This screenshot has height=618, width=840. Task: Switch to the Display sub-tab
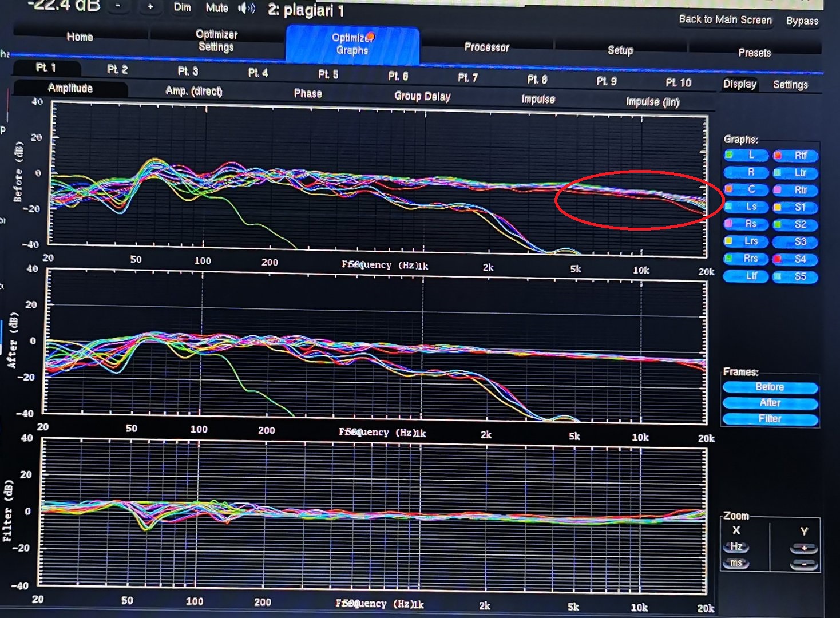(x=740, y=84)
